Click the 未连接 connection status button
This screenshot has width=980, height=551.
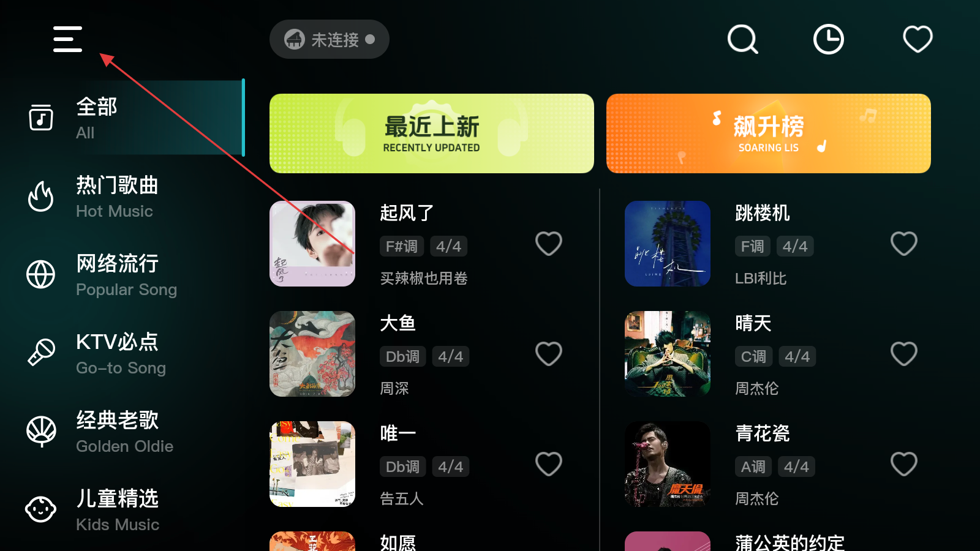click(330, 39)
